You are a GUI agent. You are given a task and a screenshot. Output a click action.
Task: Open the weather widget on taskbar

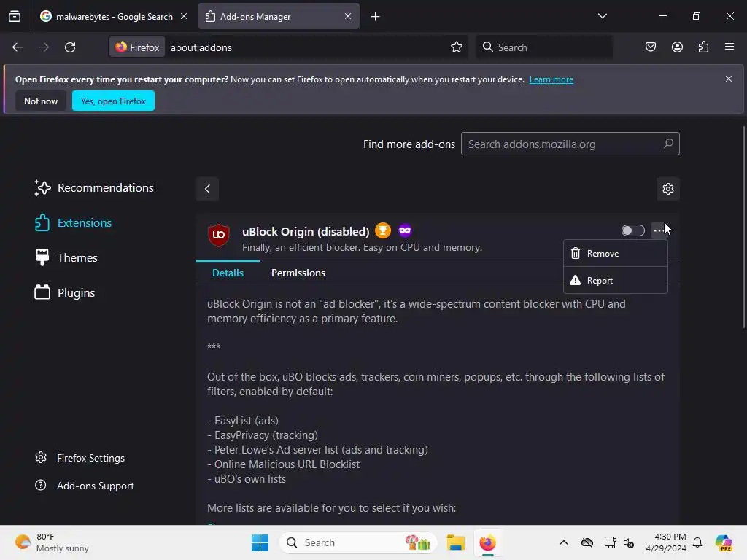(x=52, y=542)
